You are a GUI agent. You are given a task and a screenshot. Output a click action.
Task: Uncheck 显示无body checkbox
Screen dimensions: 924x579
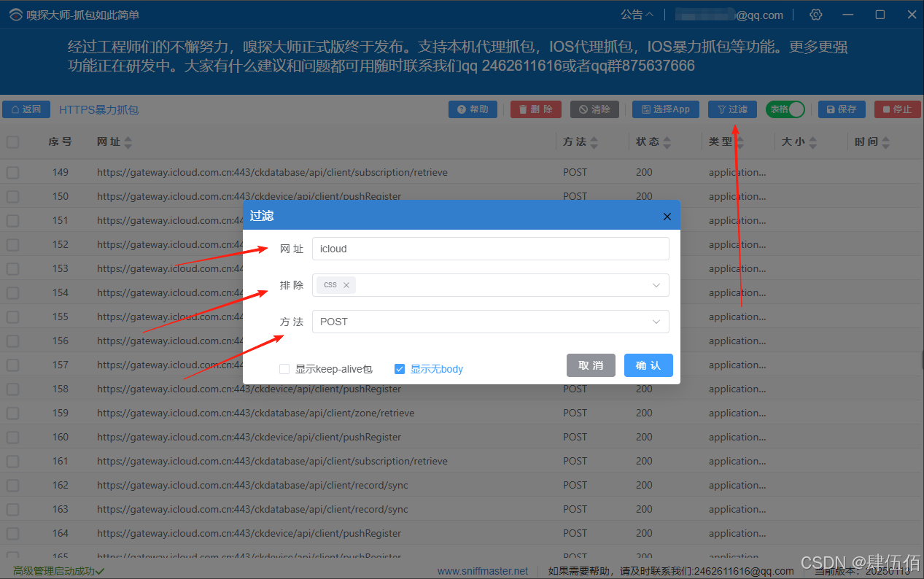click(x=400, y=369)
